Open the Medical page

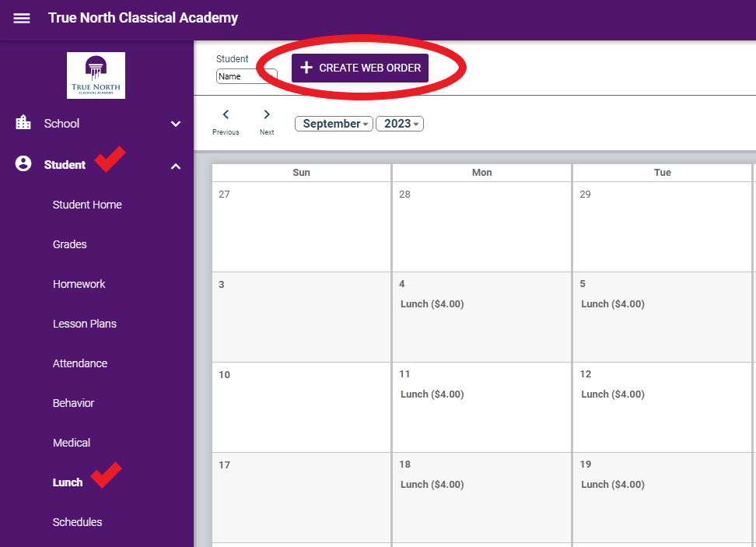[72, 442]
